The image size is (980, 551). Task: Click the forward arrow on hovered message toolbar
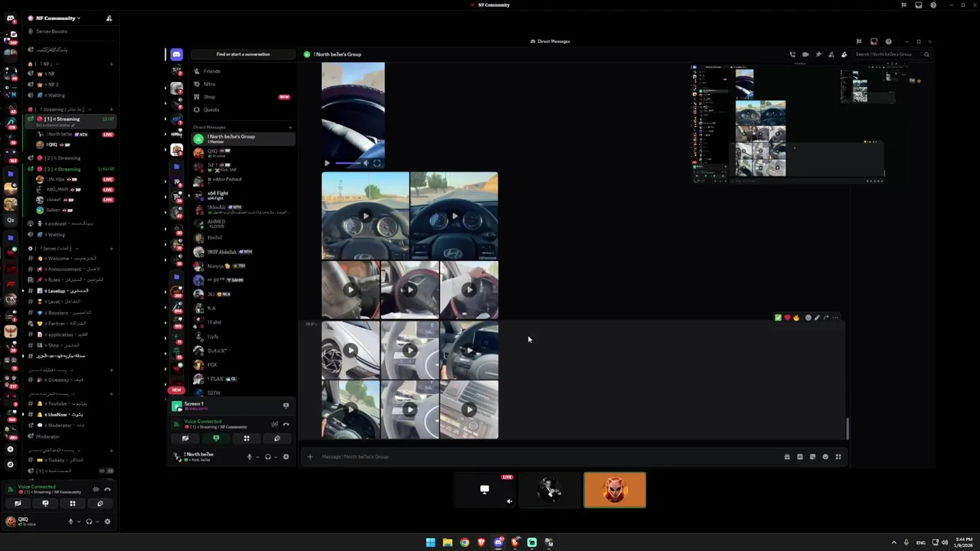click(x=826, y=318)
